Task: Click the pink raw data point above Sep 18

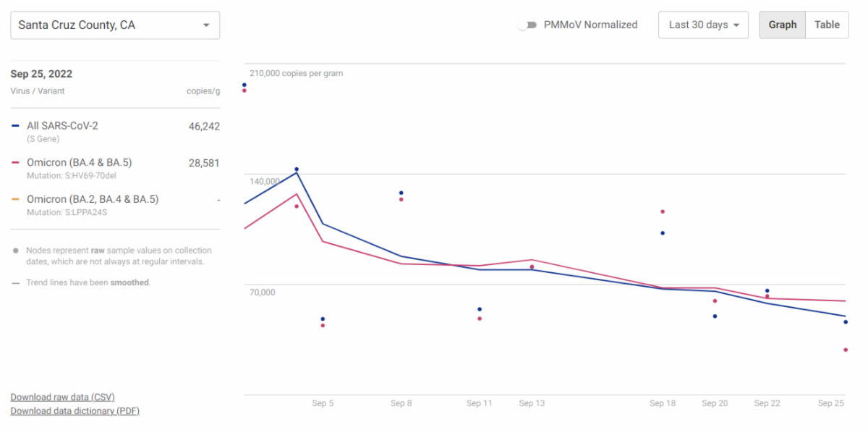Action: pyautogui.click(x=663, y=211)
